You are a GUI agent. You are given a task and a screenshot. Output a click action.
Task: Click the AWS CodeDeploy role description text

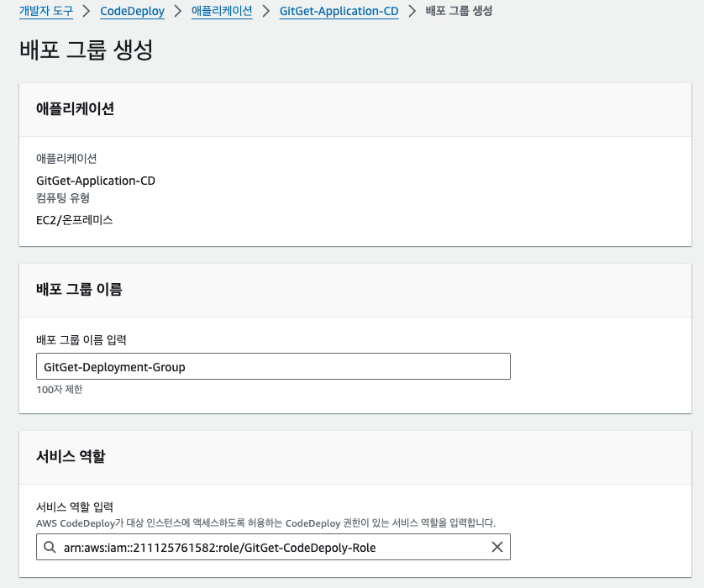tap(265, 523)
